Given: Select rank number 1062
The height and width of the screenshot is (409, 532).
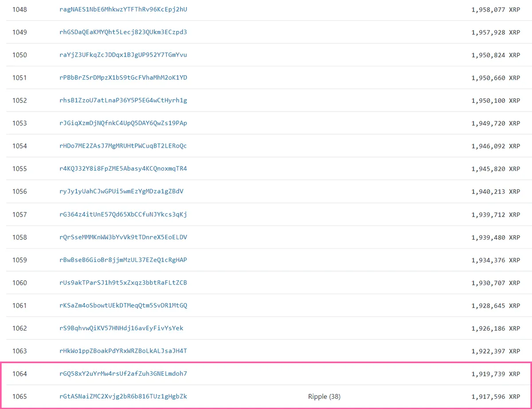Looking at the screenshot, I should (20, 328).
